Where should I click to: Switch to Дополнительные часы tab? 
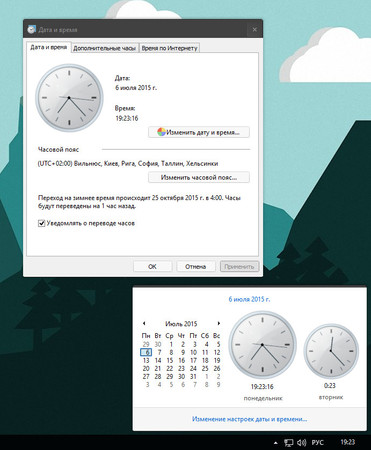click(x=105, y=48)
